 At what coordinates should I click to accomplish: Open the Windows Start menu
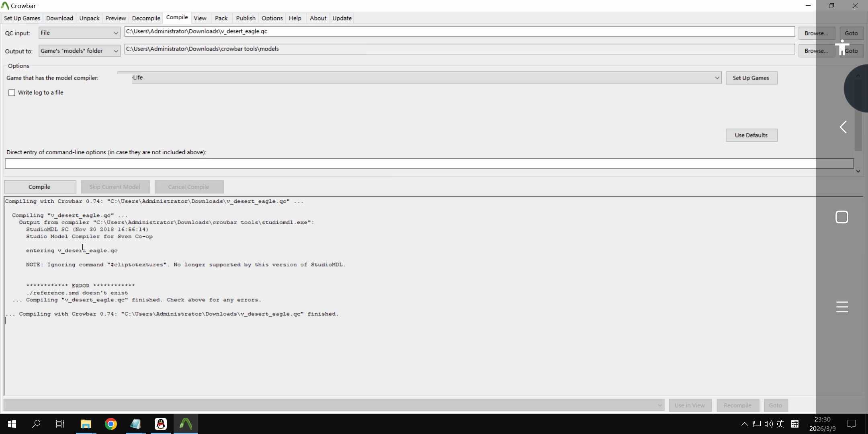(x=12, y=424)
